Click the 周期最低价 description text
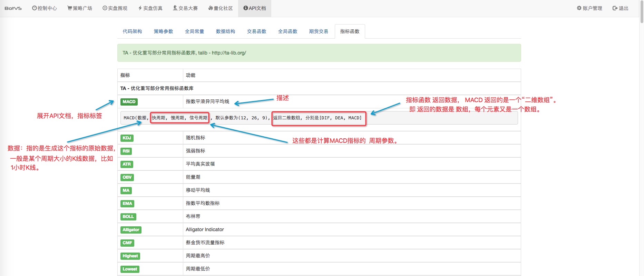The height and width of the screenshot is (276, 644). click(x=198, y=269)
